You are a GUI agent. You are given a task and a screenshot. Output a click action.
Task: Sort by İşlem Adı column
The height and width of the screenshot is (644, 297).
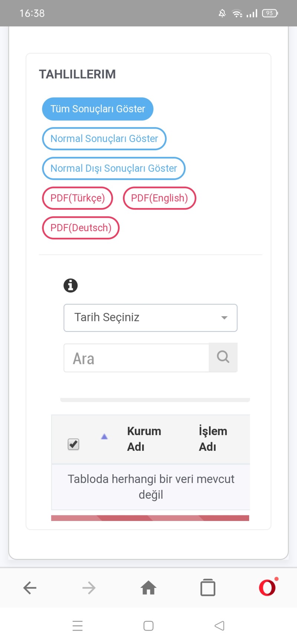click(x=213, y=439)
